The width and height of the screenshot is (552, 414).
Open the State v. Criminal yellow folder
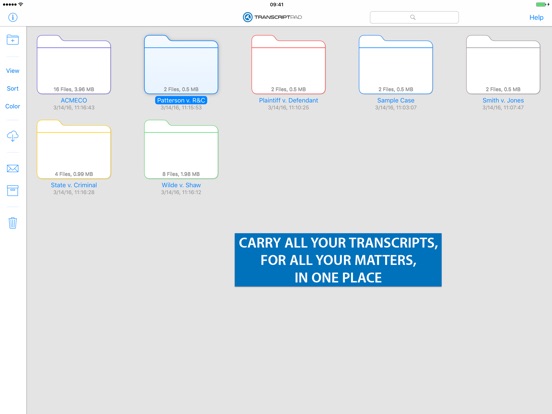tap(74, 150)
